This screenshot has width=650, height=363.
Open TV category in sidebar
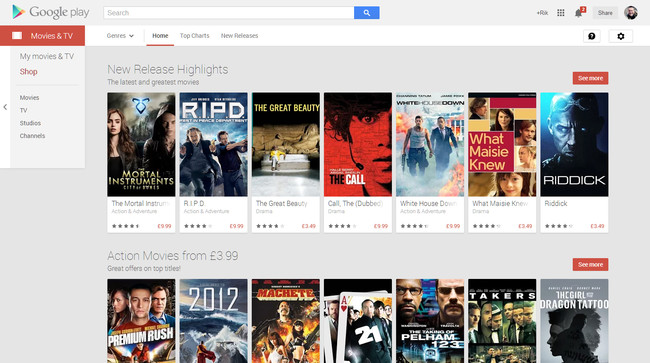click(x=23, y=111)
